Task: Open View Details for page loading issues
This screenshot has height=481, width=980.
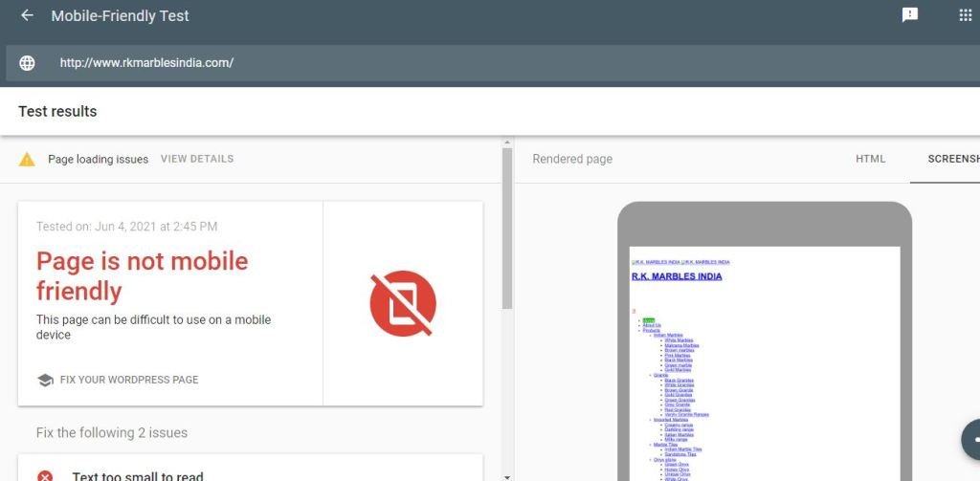Action: coord(197,159)
